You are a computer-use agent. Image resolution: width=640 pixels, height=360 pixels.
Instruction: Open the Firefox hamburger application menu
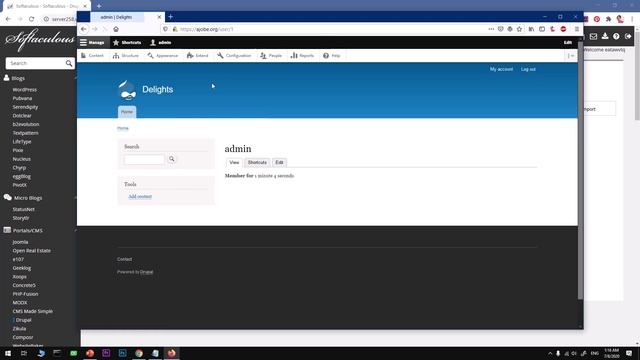[x=577, y=29]
